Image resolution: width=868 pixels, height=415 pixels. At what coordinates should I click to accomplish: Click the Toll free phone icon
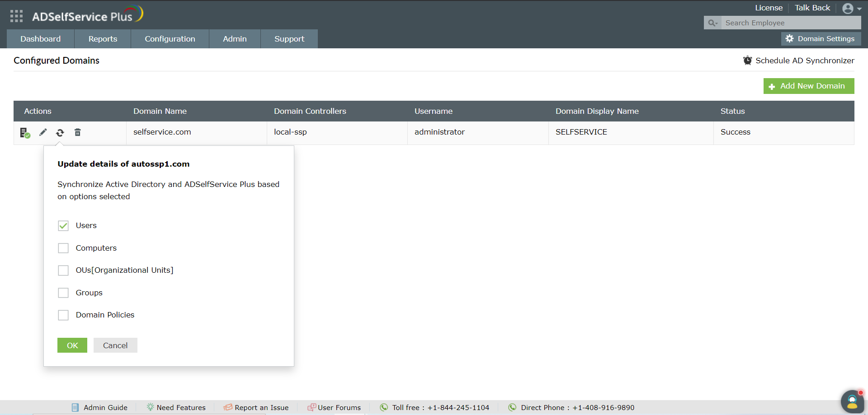point(384,407)
